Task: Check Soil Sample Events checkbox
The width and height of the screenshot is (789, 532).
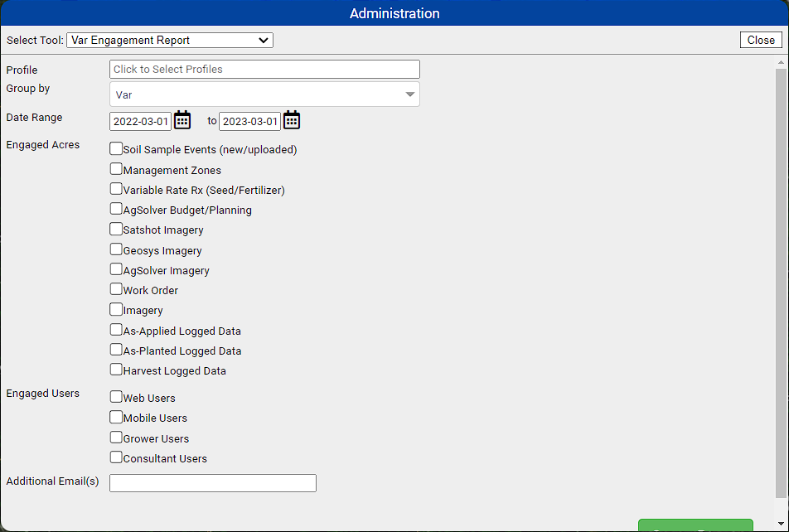Action: click(116, 148)
